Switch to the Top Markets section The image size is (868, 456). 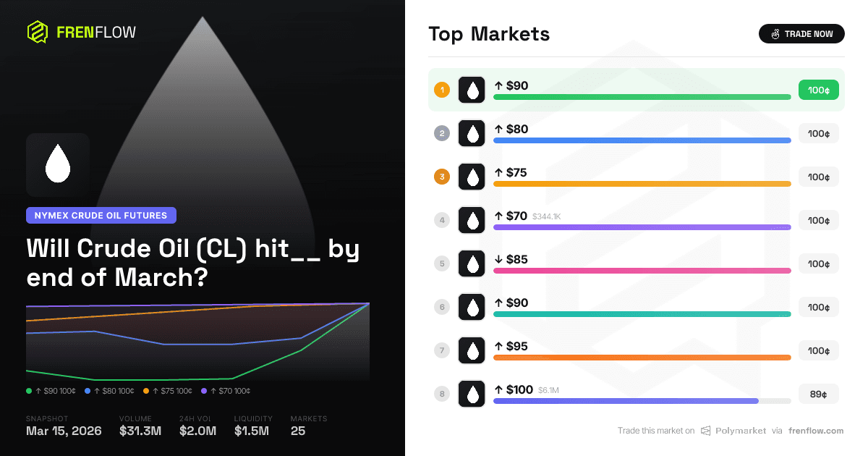[x=489, y=33]
